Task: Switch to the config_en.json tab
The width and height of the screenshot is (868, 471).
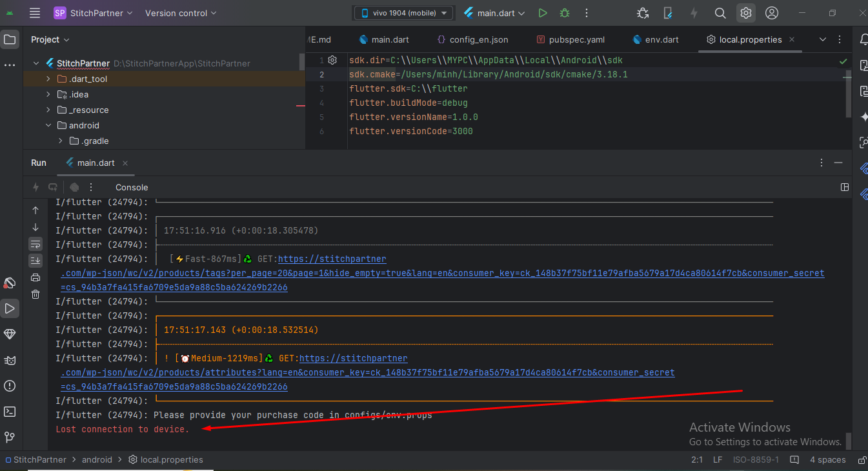Action: [x=473, y=39]
